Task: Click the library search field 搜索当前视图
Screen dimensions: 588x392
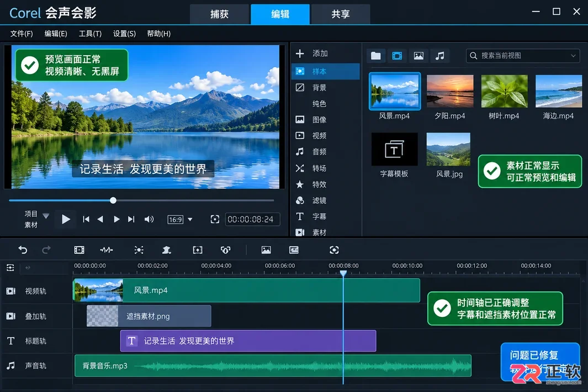Action: coord(523,56)
